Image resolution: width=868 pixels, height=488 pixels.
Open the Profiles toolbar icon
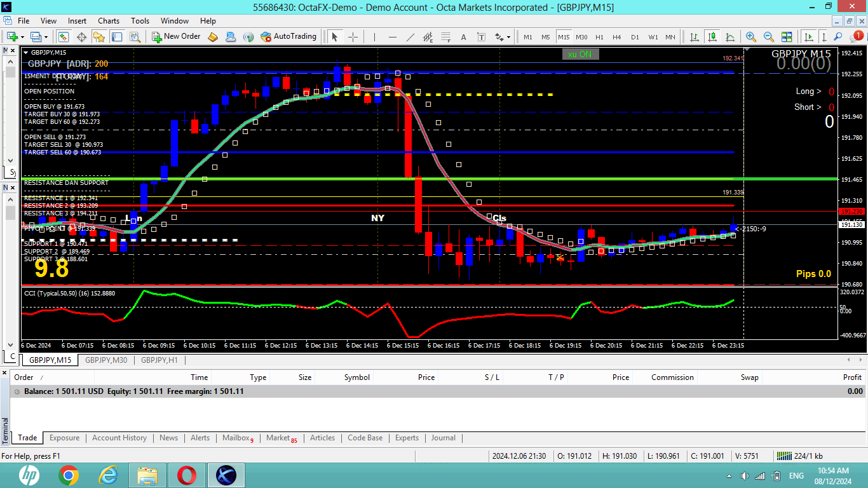[x=36, y=37]
